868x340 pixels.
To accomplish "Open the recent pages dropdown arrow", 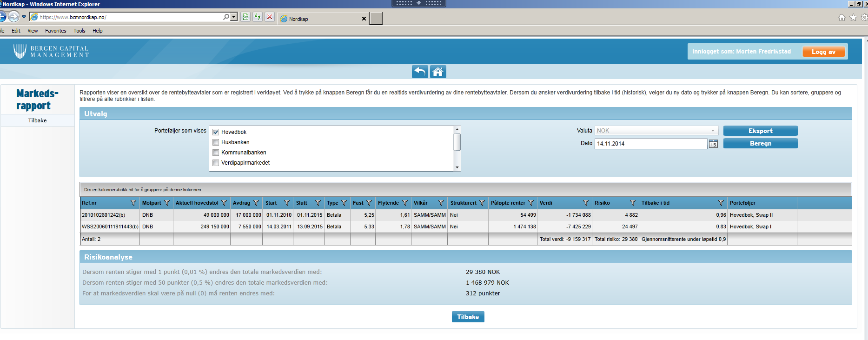I will 24,17.
